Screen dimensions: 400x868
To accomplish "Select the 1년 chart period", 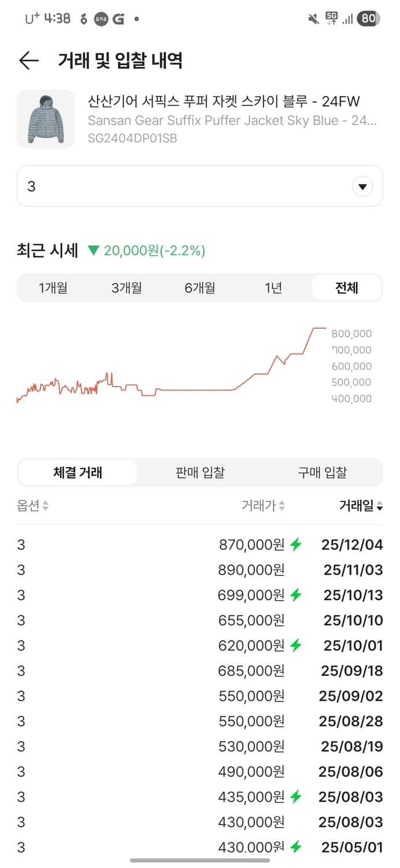I will click(273, 288).
